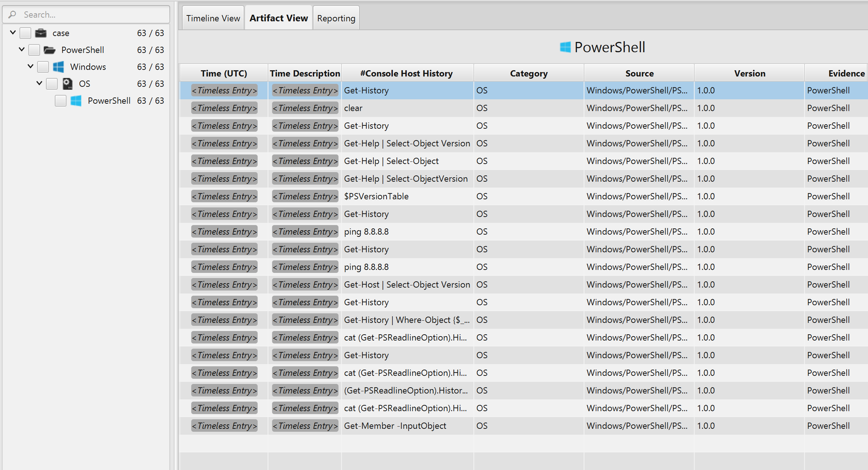Toggle the Windows node checkbox

[43, 67]
